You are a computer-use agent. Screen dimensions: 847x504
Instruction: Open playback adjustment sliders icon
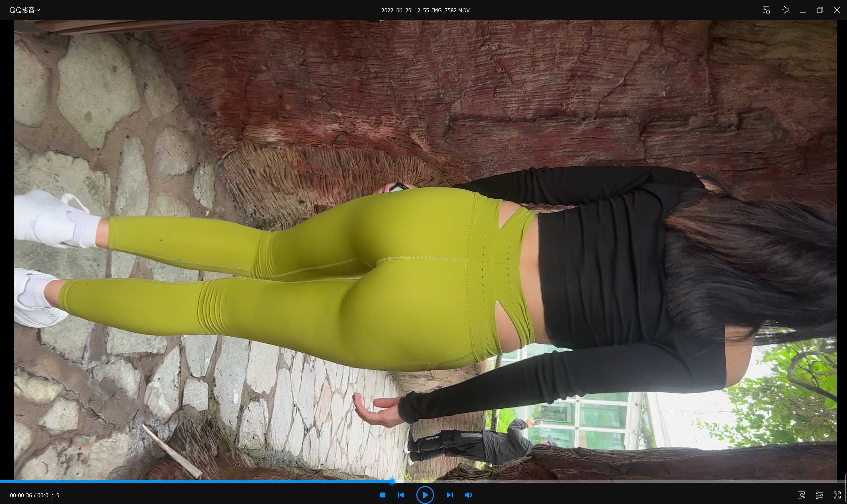(x=819, y=495)
